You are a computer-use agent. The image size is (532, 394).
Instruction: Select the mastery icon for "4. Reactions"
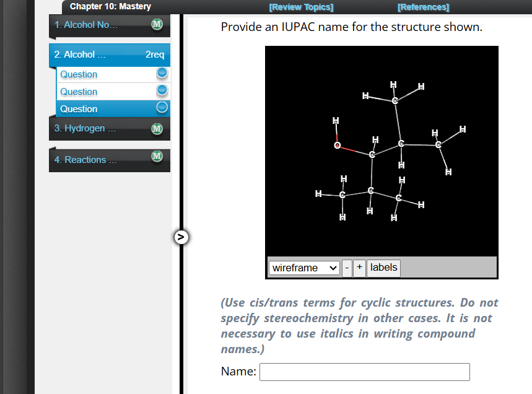tap(157, 156)
